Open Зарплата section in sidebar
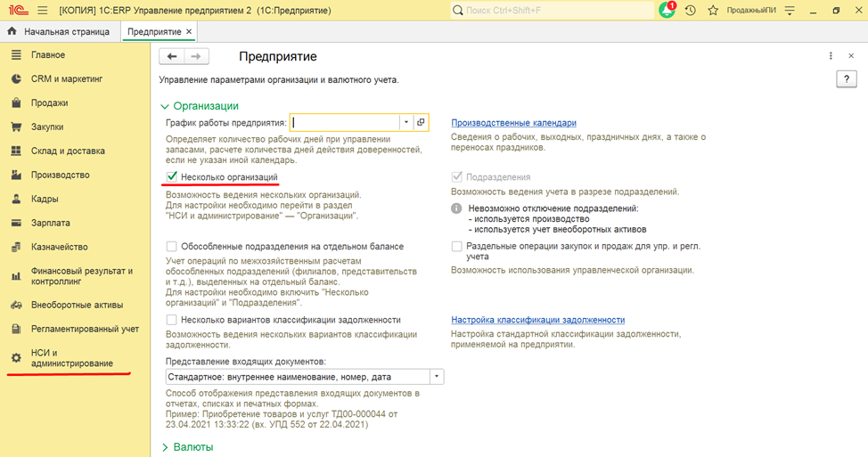The width and height of the screenshot is (868, 457). 51,223
